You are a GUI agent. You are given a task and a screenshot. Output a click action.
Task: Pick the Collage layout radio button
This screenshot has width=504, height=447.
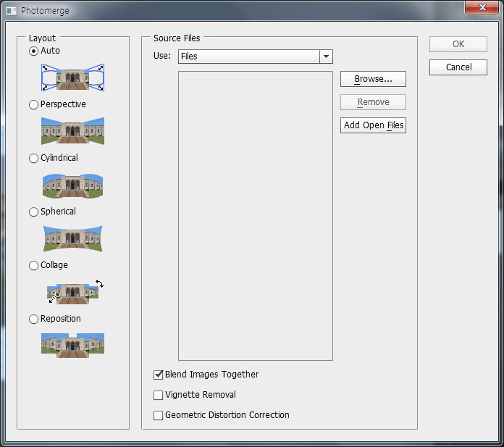coord(33,265)
